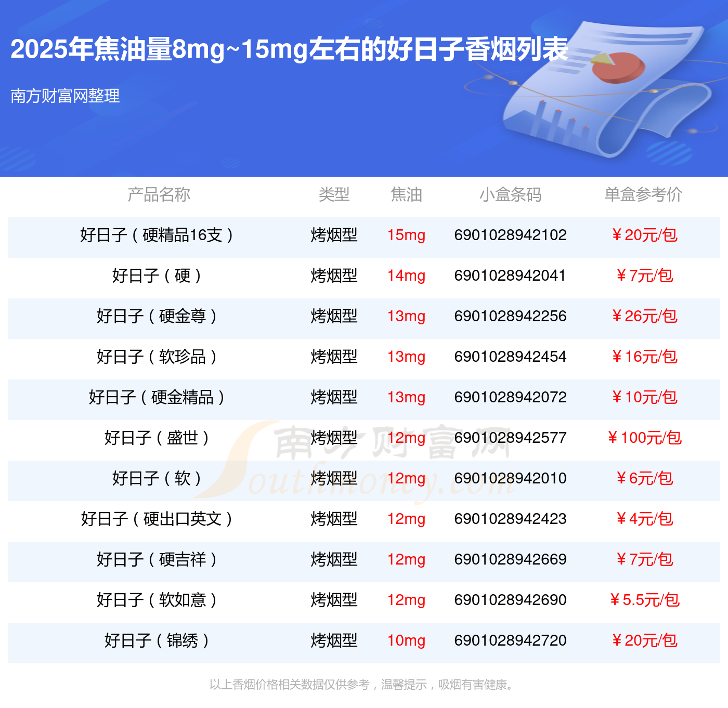Click the tar value "14mg"
The width and height of the screenshot is (728, 708).
click(406, 276)
